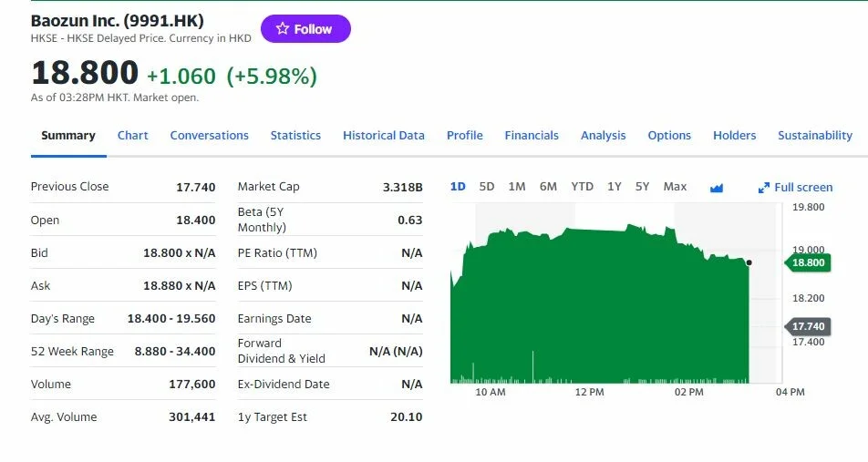Screen dimensions: 868x462
Task: Click Day's Range 18.400 - 19.560
Action: coord(171,319)
